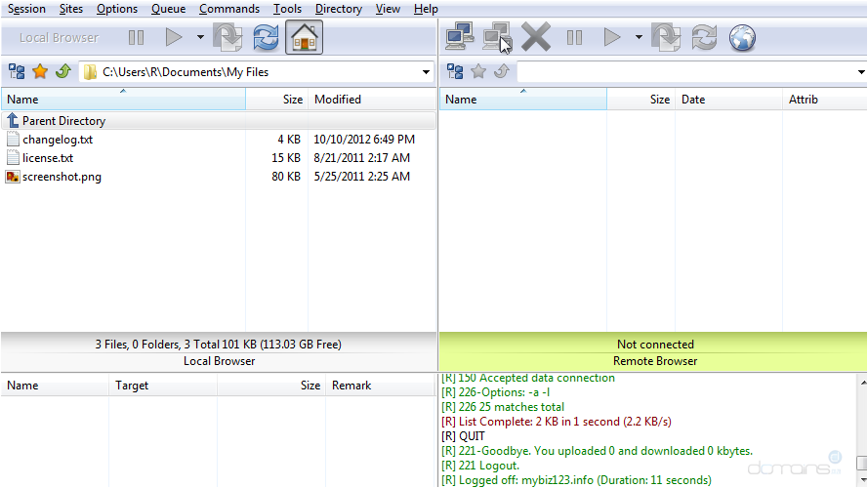The image size is (868, 488).
Task: Go to Parent Directory in local list
Action: coord(63,121)
